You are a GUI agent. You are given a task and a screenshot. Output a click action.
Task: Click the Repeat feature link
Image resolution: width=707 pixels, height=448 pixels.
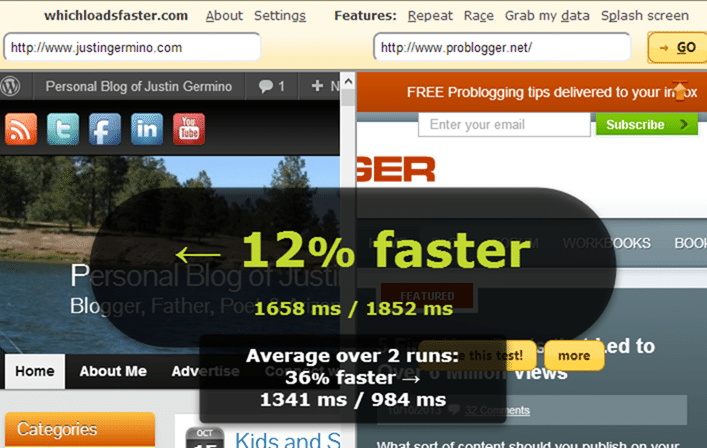tap(430, 16)
